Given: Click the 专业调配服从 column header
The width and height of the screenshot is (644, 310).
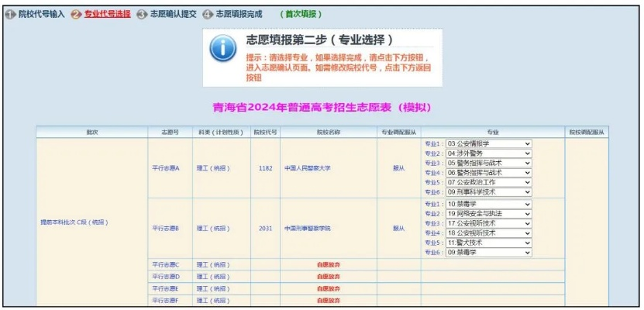Looking at the screenshot, I should [399, 133].
